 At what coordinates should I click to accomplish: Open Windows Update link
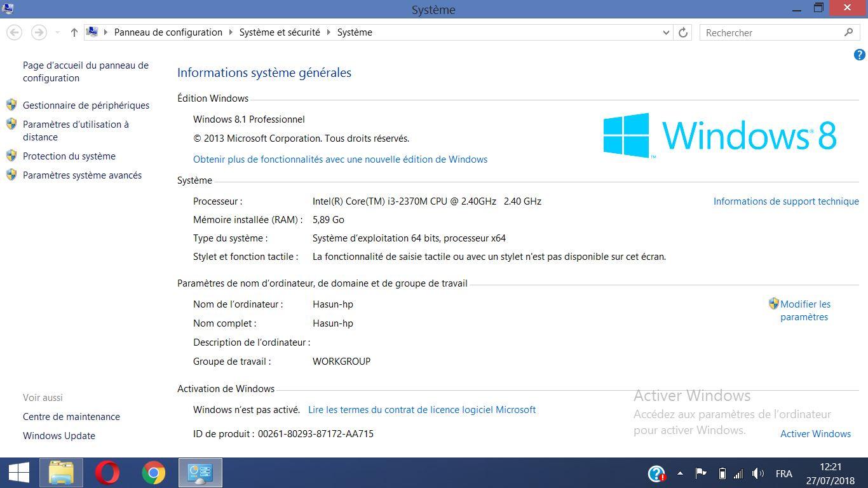click(x=59, y=435)
